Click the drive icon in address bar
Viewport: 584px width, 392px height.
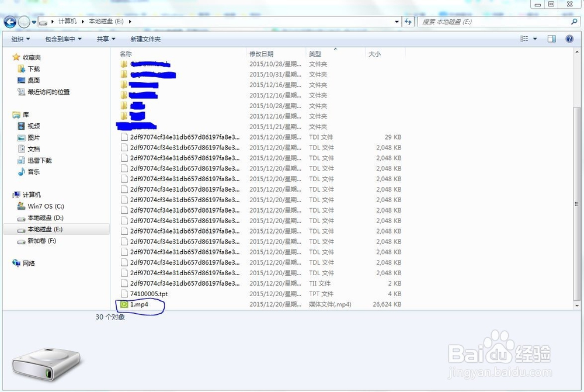click(43, 22)
